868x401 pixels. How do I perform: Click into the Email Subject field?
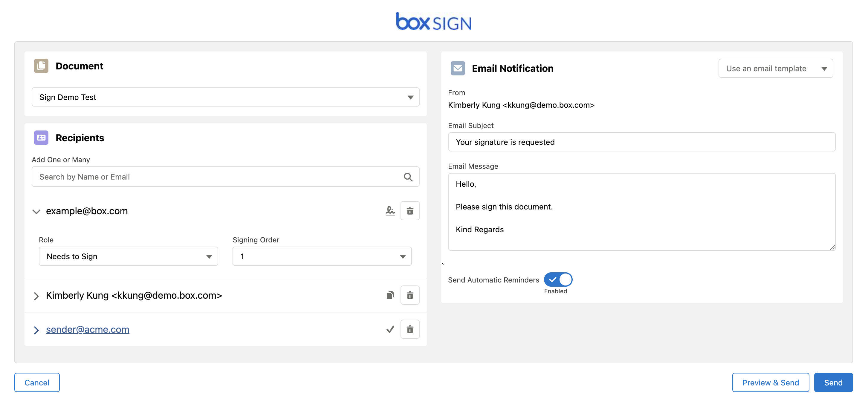[x=641, y=142]
